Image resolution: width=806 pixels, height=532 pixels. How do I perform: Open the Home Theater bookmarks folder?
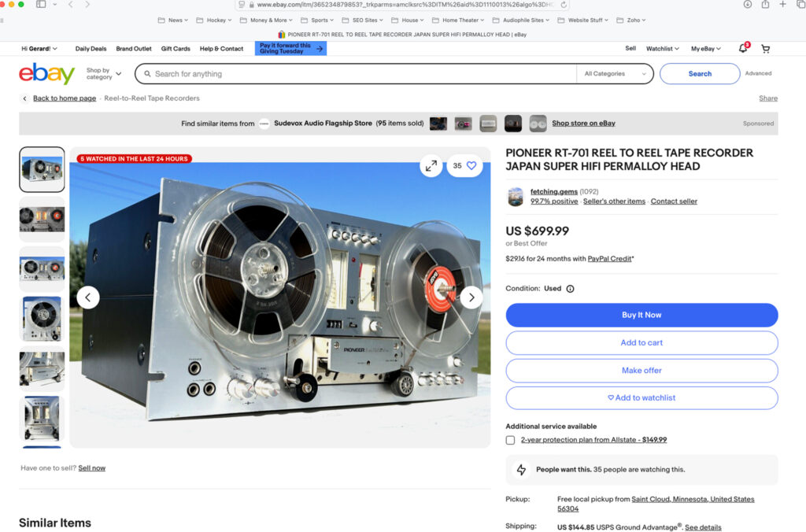coord(458,20)
